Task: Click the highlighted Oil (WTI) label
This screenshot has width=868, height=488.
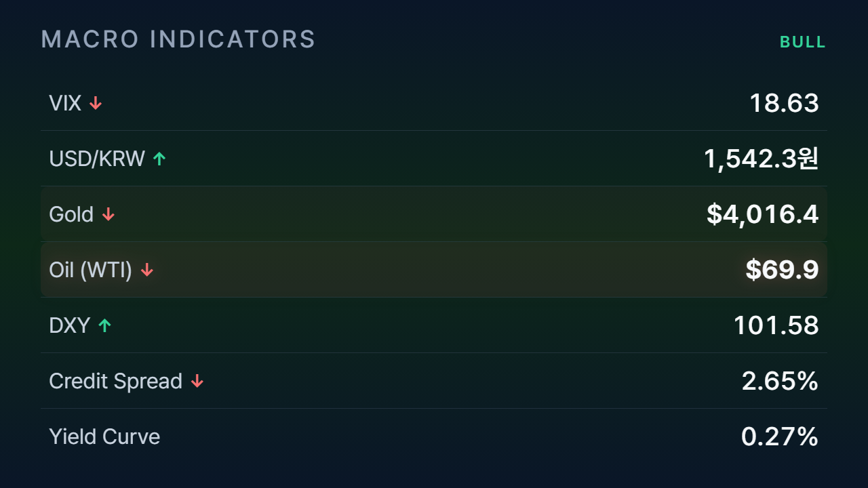Action: (91, 270)
